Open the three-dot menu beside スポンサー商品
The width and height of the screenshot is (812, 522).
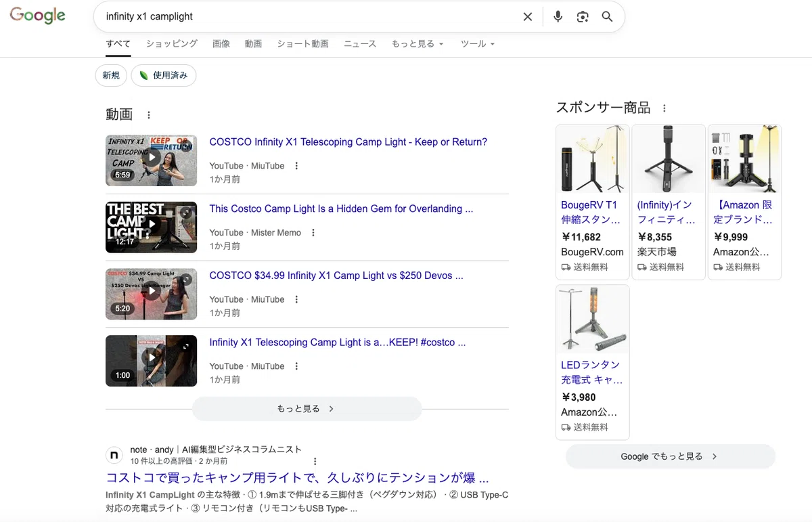tap(664, 108)
